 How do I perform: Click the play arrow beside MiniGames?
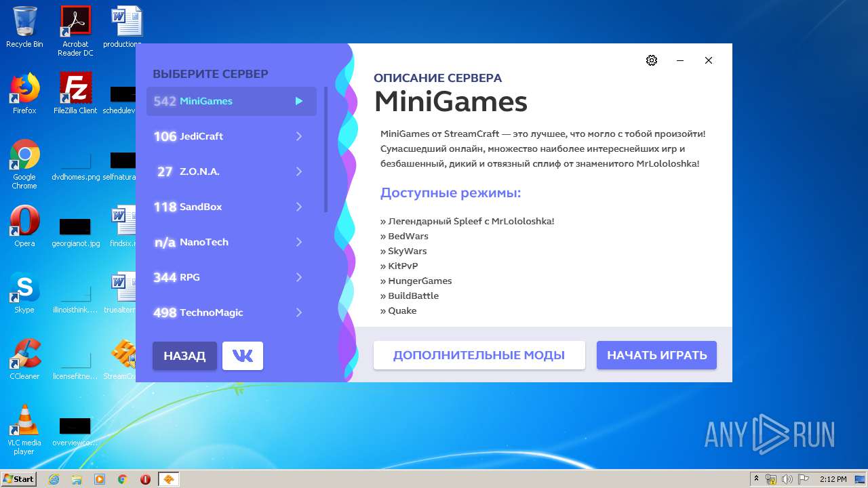tap(299, 101)
